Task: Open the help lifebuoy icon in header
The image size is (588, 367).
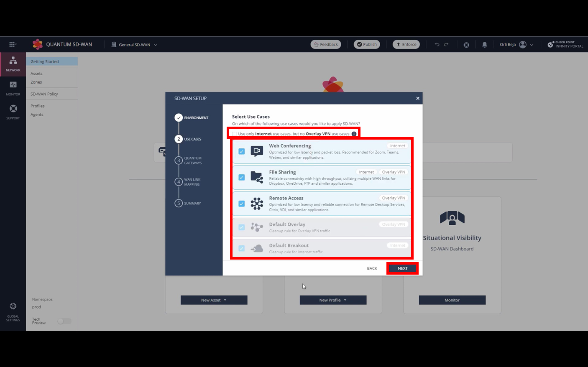Action: [466, 45]
